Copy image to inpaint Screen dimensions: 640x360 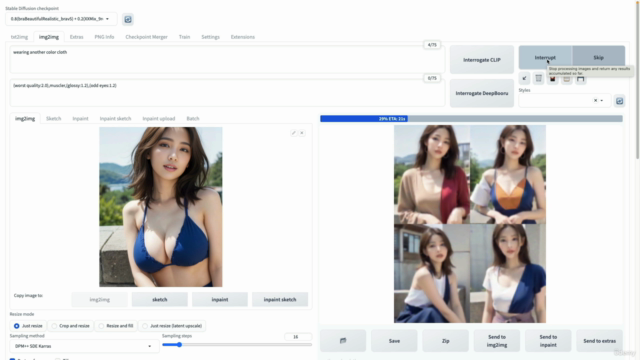click(220, 299)
